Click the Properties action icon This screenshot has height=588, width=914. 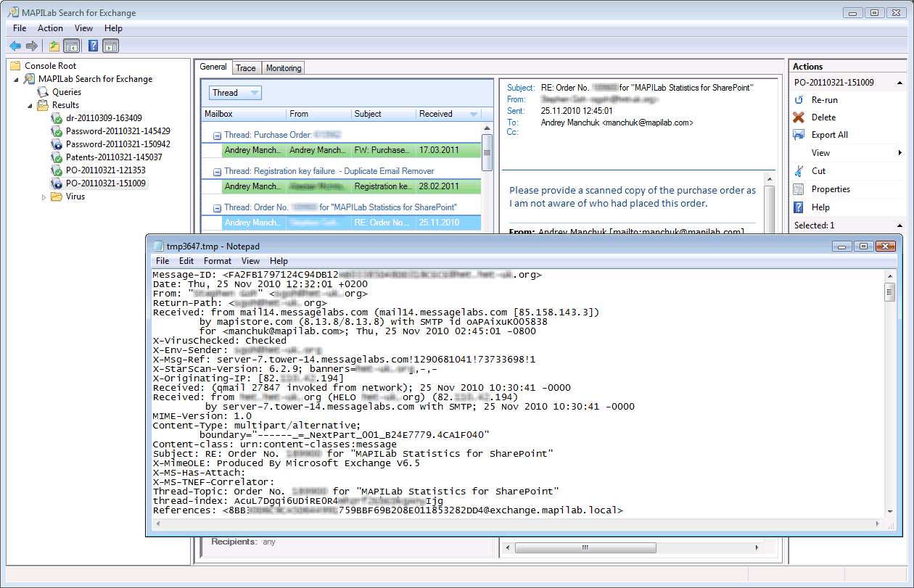click(799, 189)
